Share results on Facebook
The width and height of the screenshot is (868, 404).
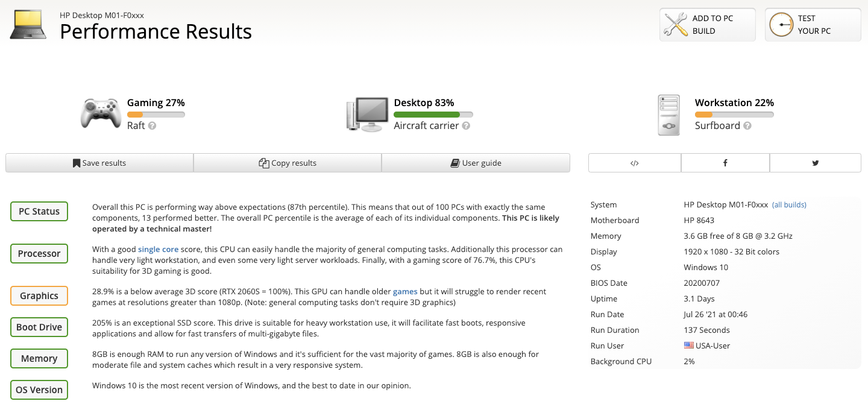pyautogui.click(x=725, y=163)
